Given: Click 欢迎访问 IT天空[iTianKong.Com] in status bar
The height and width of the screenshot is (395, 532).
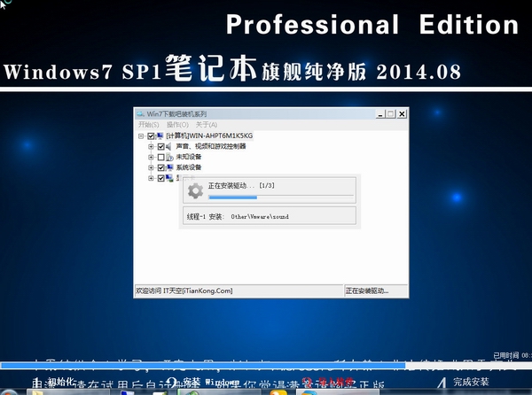Looking at the screenshot, I should [x=184, y=290].
